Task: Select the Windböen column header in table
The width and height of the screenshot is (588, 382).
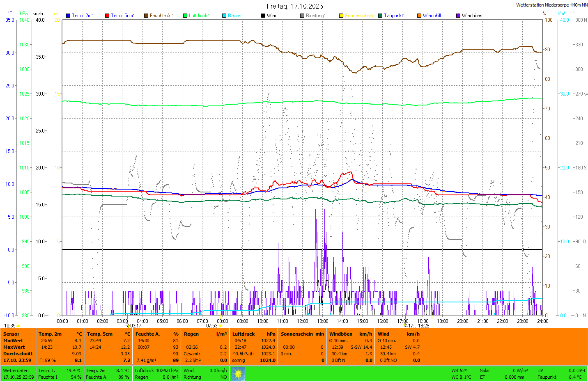Action: [x=341, y=334]
